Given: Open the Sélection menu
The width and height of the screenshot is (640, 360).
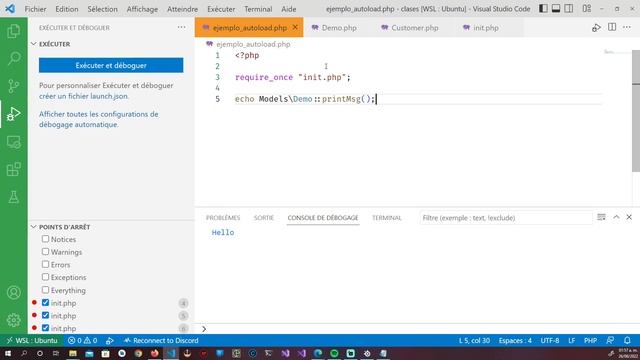Looking at the screenshot, I should point(102,9).
